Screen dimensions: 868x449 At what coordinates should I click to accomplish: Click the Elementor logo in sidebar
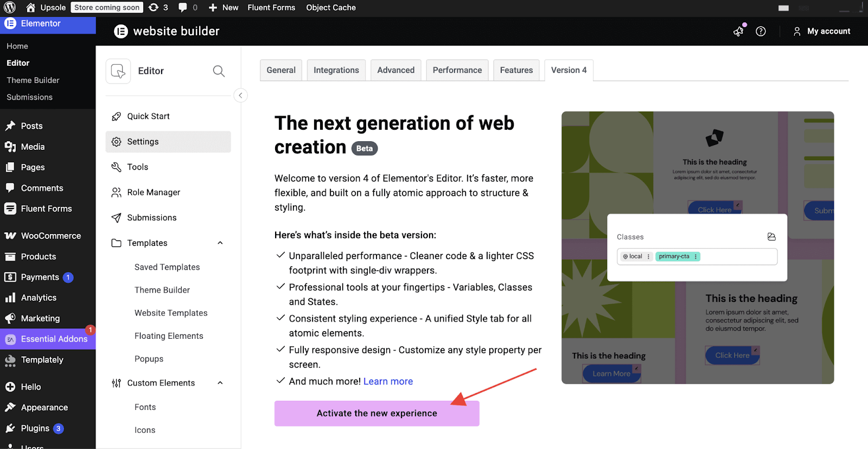pyautogui.click(x=10, y=23)
